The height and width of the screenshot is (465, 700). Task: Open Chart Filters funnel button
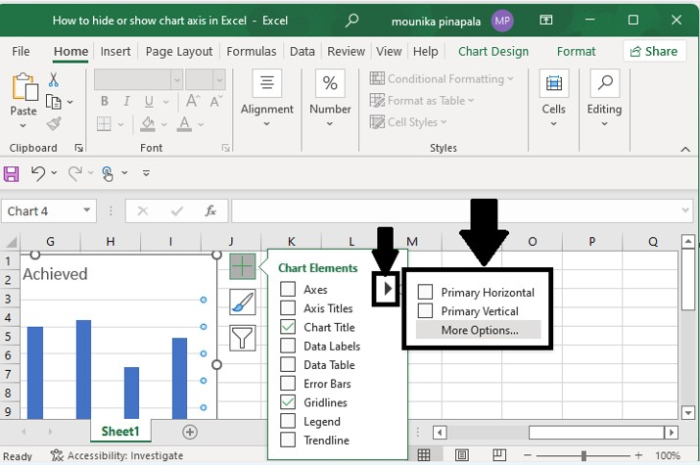pyautogui.click(x=242, y=337)
